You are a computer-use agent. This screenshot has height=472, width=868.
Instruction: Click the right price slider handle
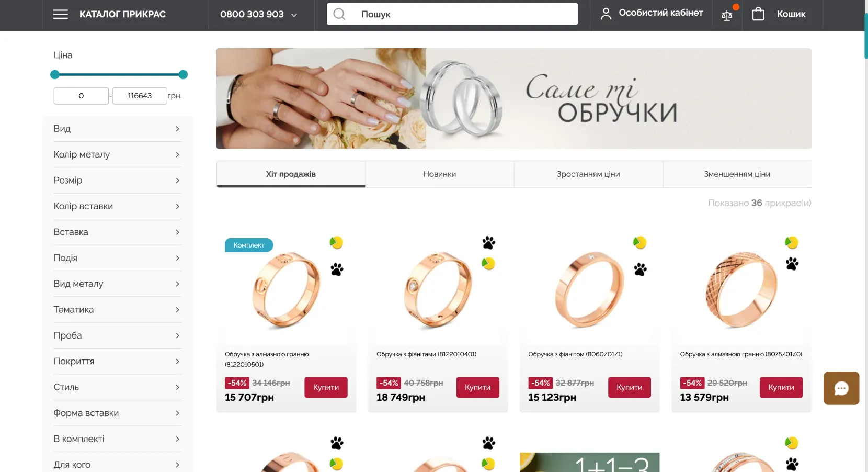pos(183,75)
